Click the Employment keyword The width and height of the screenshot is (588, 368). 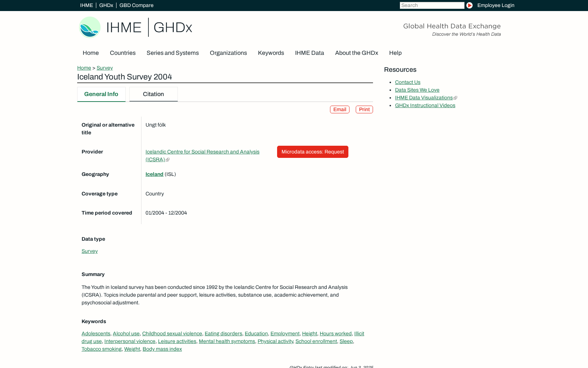point(285,333)
